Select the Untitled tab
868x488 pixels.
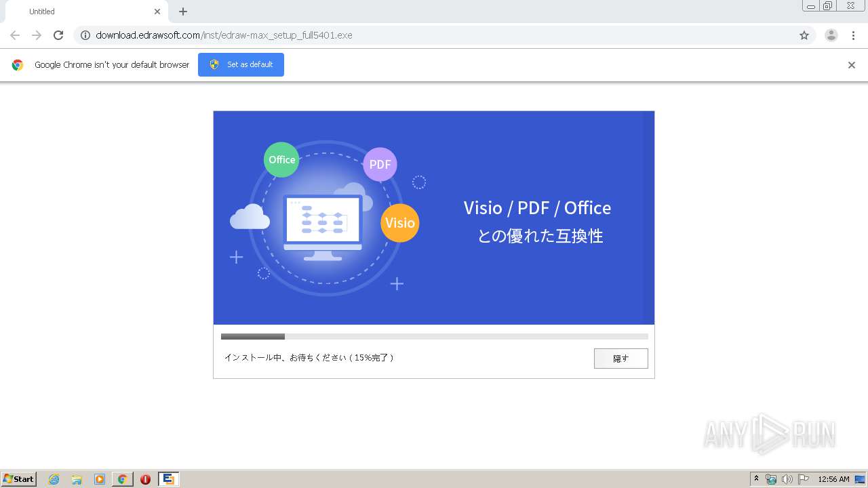pyautogui.click(x=85, y=12)
